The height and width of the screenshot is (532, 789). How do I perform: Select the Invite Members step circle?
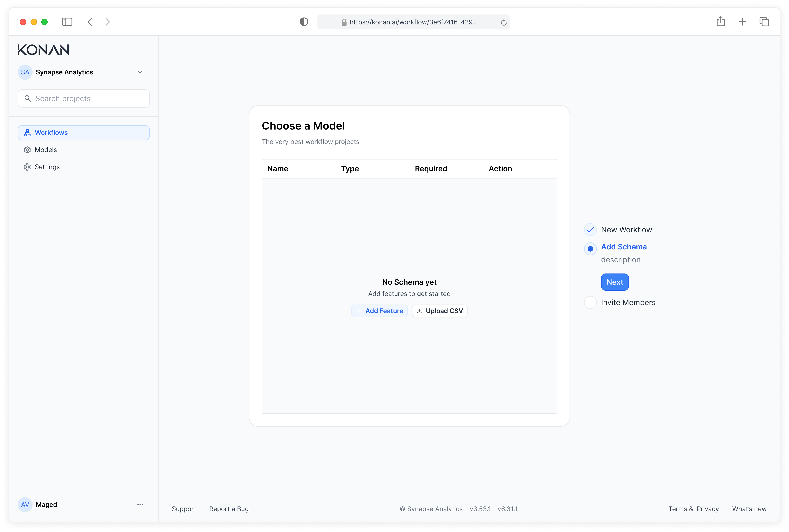click(590, 302)
